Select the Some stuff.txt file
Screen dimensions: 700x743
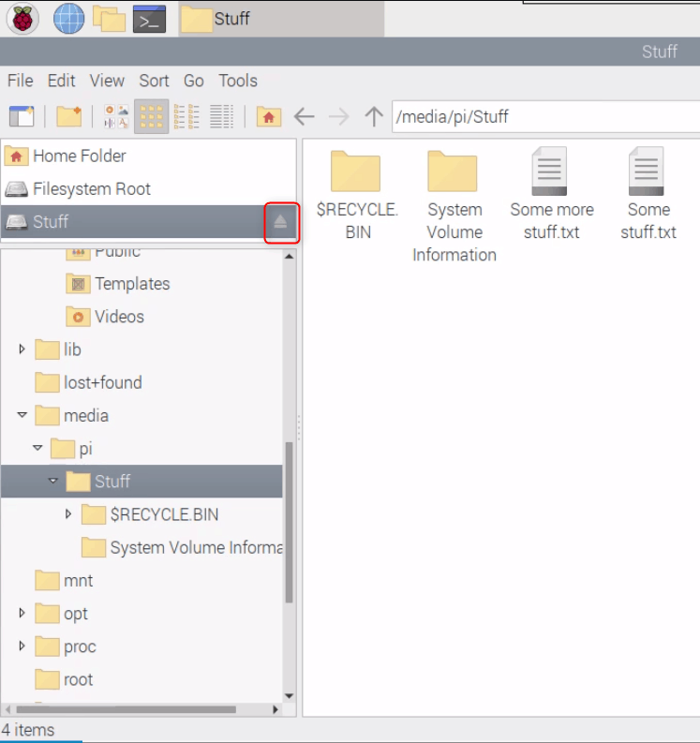648,194
